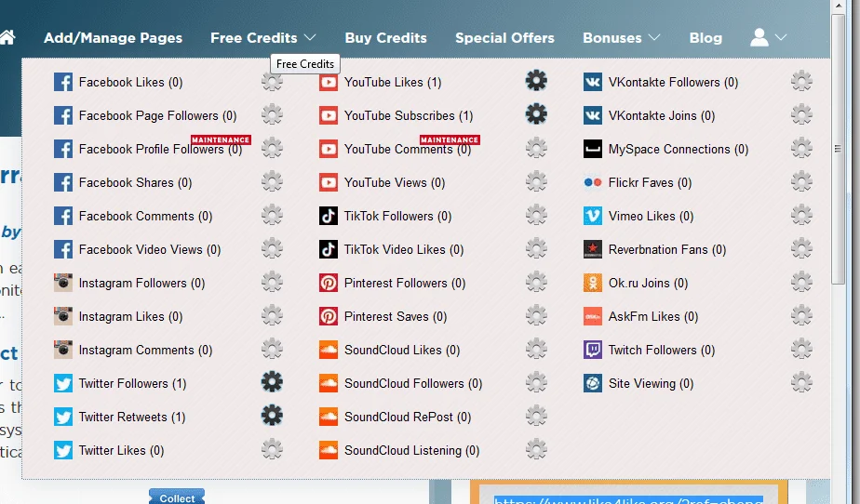The image size is (860, 504).
Task: Click the gear for Instagram Followers
Action: 272,283
